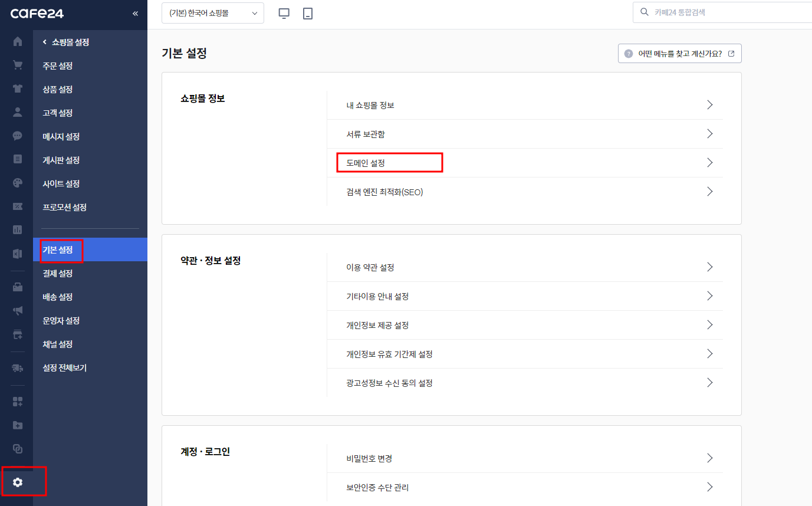Open the (기본) 한국어 쇼핑몰 dropdown
This screenshot has width=812, height=506.
point(212,12)
